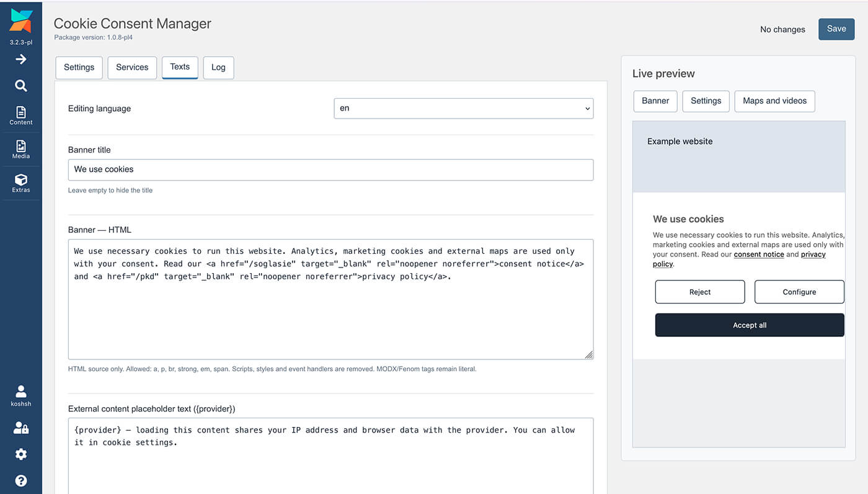
Task: Open the Content section icon
Action: [x=21, y=115]
